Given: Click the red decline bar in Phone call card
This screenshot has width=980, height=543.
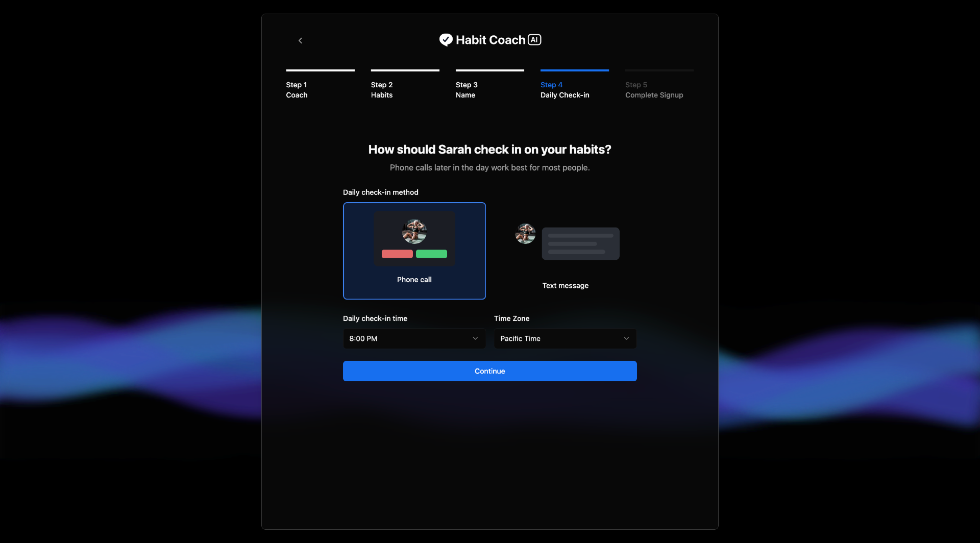Looking at the screenshot, I should 397,254.
